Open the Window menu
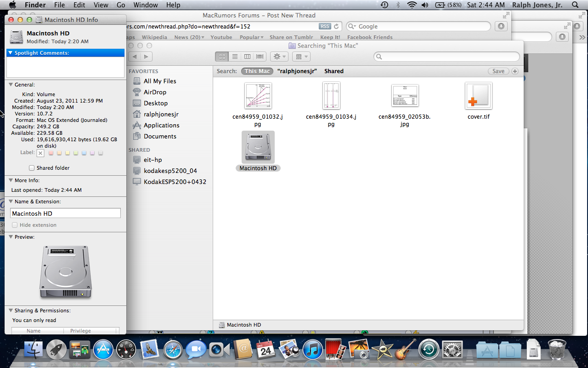Screen dimensions: 588x368 (145, 5)
